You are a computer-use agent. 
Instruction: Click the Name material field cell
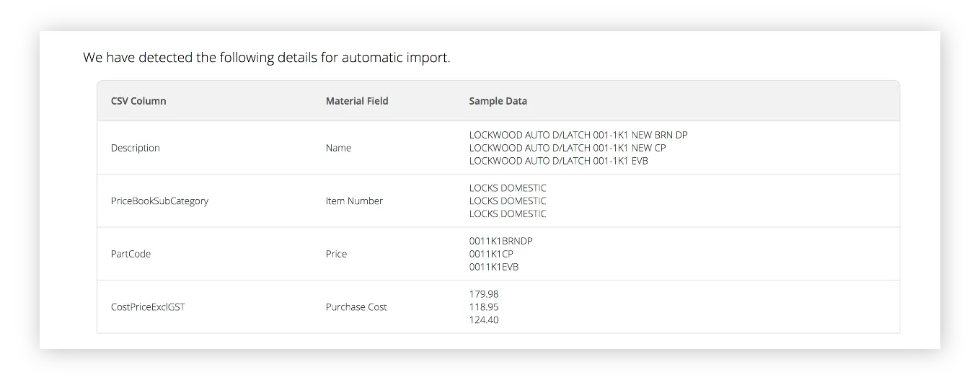tap(338, 148)
